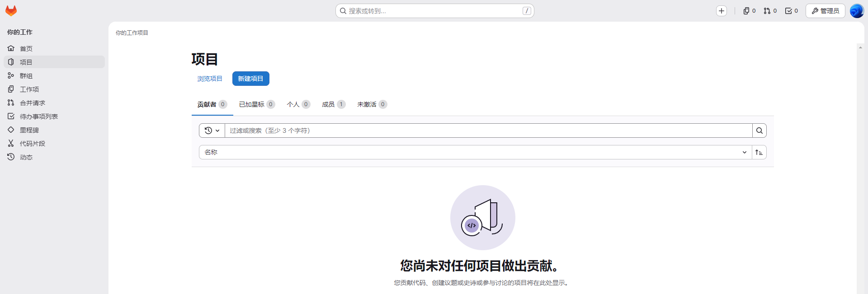868x294 pixels.
Task: Open 合并请求 in the sidebar
Action: pyautogui.click(x=54, y=103)
